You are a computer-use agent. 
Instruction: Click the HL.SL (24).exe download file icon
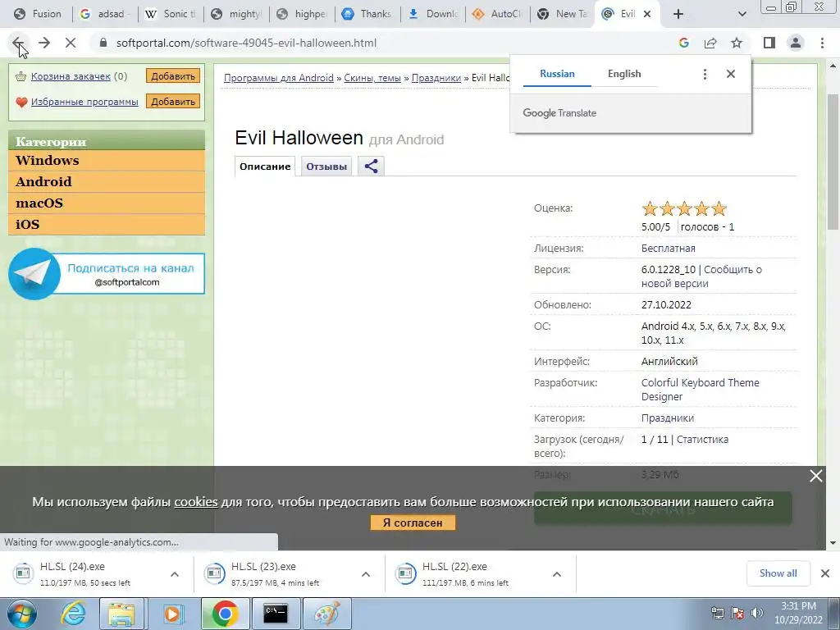coord(23,573)
